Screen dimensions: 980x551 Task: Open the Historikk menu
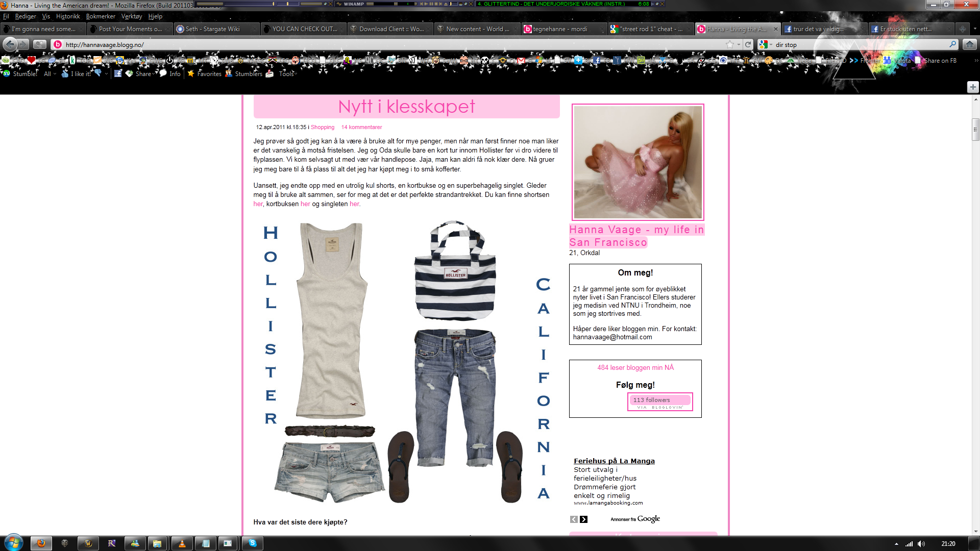pos(68,16)
